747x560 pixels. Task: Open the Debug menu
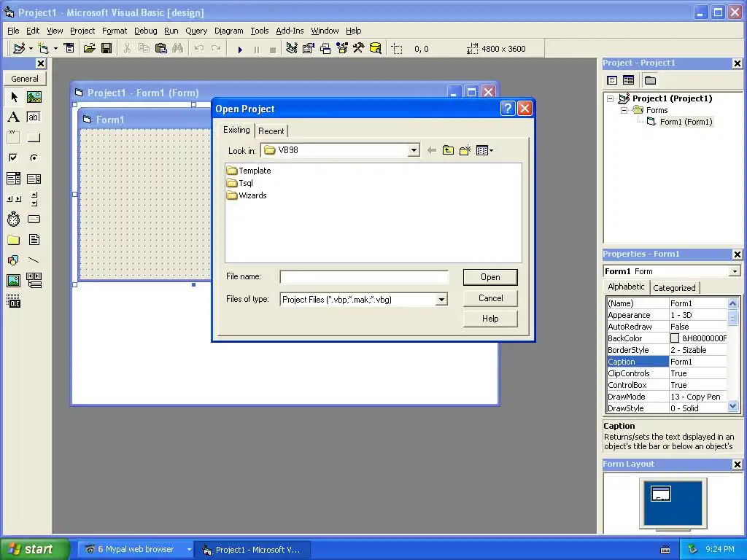(x=145, y=31)
